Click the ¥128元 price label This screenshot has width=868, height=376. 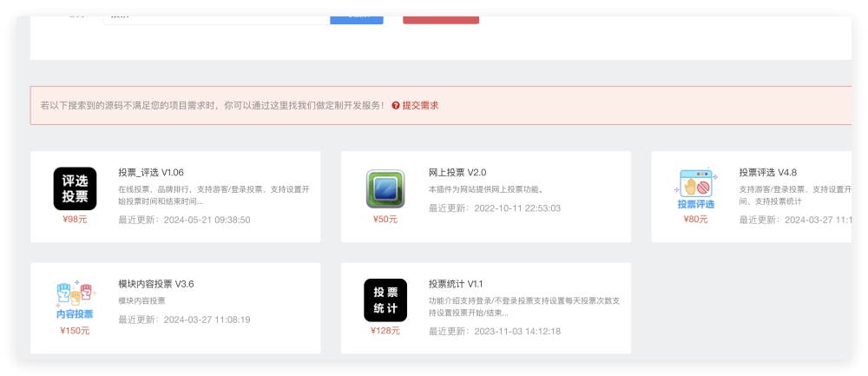tap(385, 331)
